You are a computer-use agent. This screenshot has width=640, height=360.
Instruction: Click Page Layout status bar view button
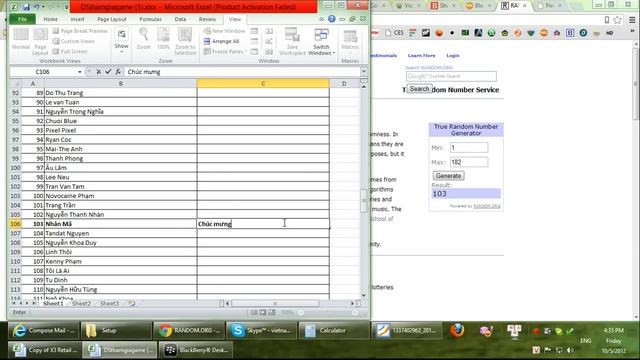point(263,313)
